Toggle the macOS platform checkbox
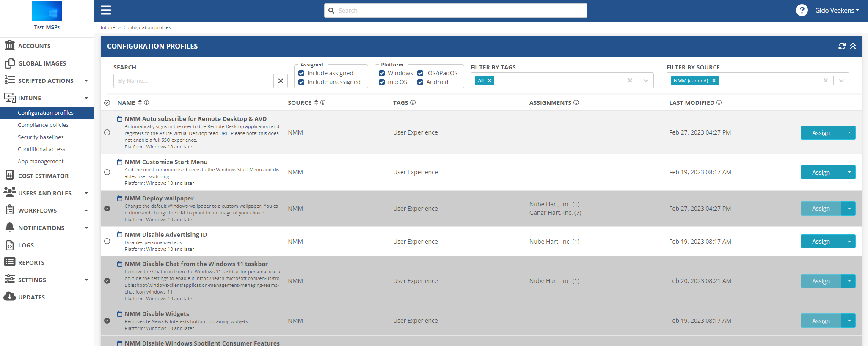The image size is (868, 346). 382,82
